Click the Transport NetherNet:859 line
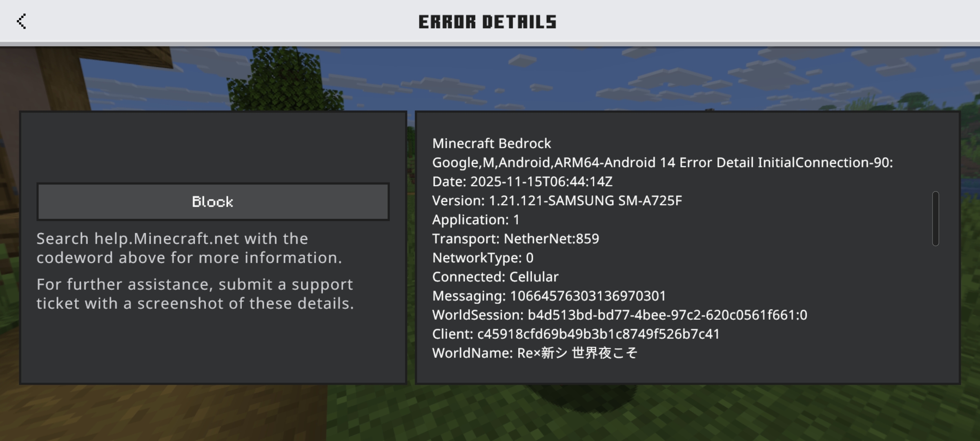 click(516, 238)
